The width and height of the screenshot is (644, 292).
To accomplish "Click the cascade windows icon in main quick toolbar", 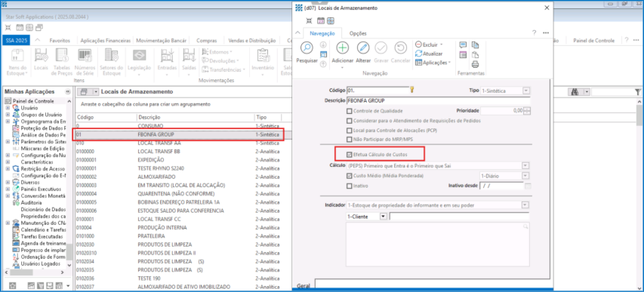I will (39, 27).
